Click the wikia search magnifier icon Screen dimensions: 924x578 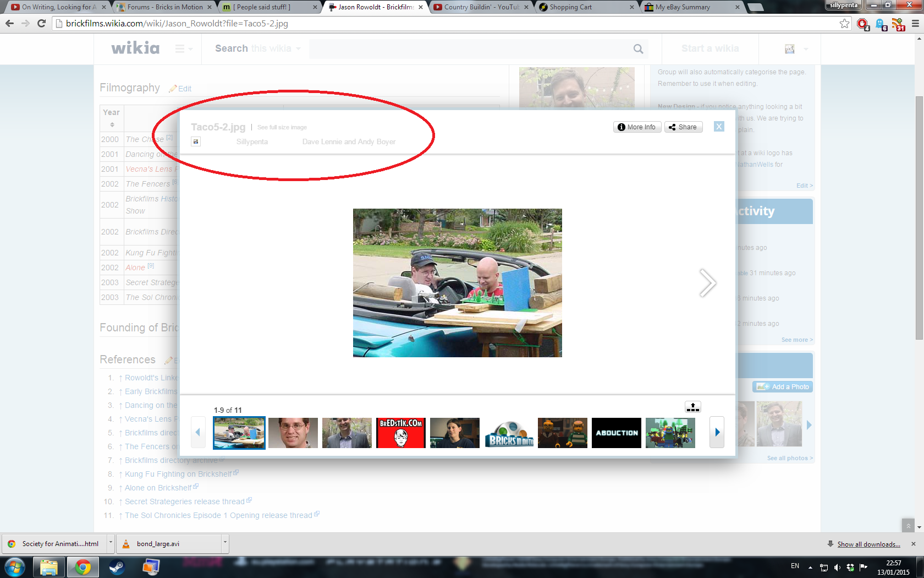coord(638,48)
